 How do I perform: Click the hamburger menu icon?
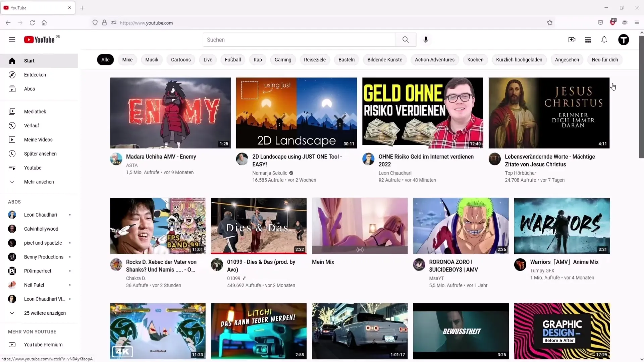coord(12,39)
